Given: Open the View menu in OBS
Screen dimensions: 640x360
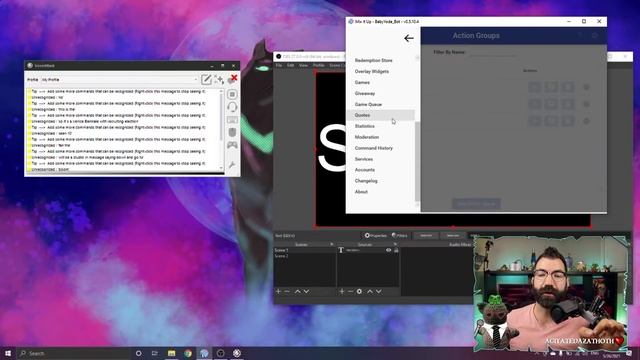Looking at the screenshot, I should tap(303, 65).
